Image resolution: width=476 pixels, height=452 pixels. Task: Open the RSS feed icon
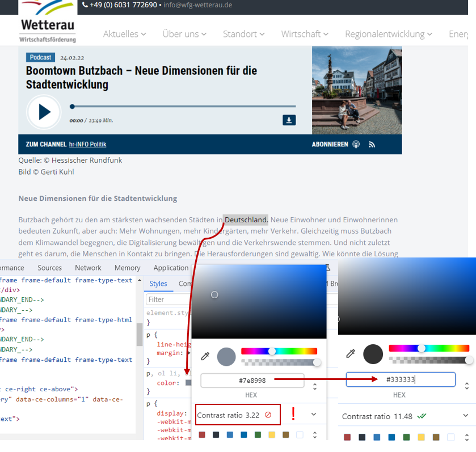[x=372, y=145]
